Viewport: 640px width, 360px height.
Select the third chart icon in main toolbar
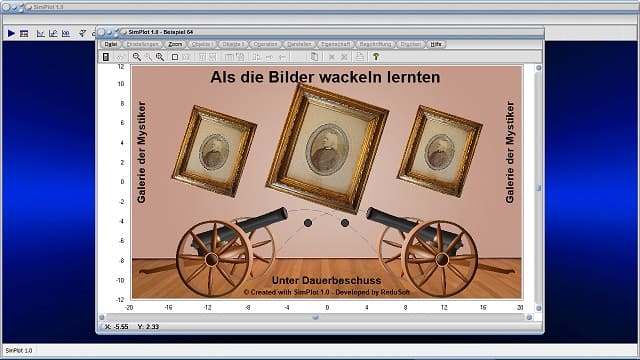pos(66,33)
